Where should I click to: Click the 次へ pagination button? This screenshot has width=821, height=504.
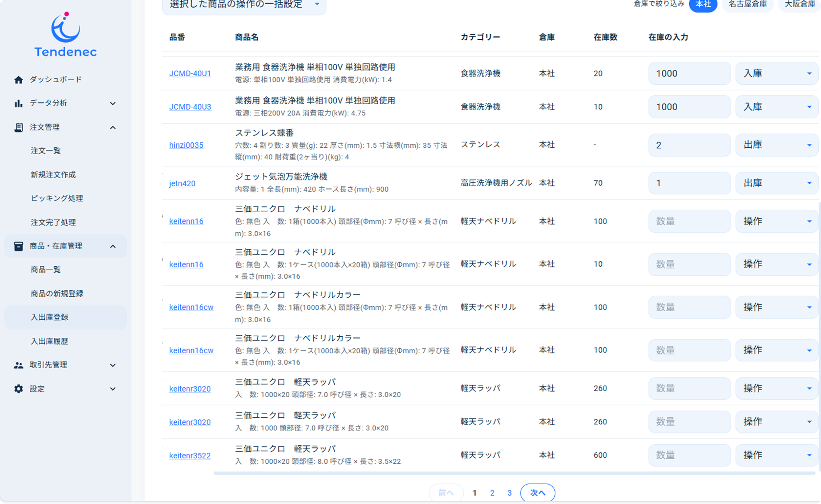pos(538,492)
